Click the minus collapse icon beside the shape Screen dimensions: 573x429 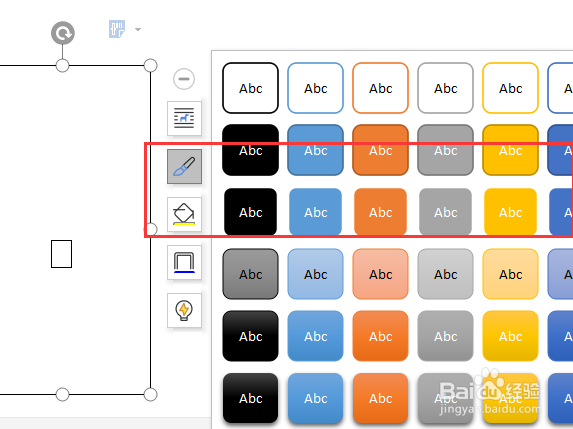[x=184, y=79]
